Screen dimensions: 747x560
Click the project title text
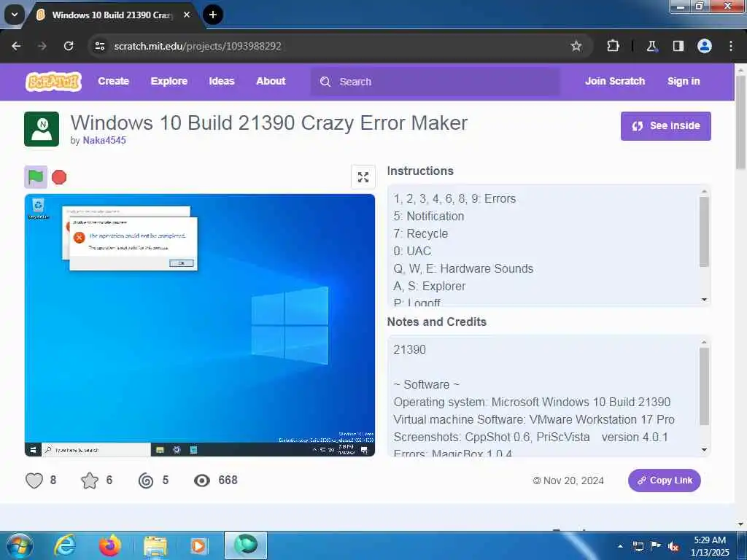(x=269, y=122)
